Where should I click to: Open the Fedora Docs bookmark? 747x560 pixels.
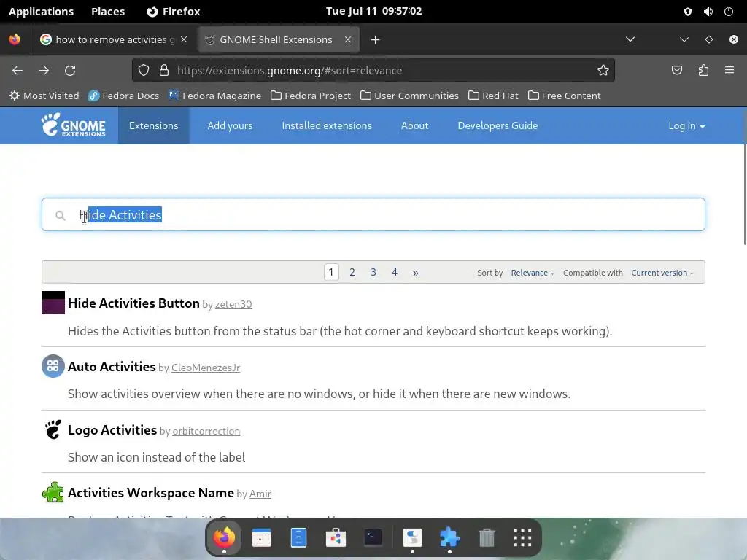[x=124, y=96]
